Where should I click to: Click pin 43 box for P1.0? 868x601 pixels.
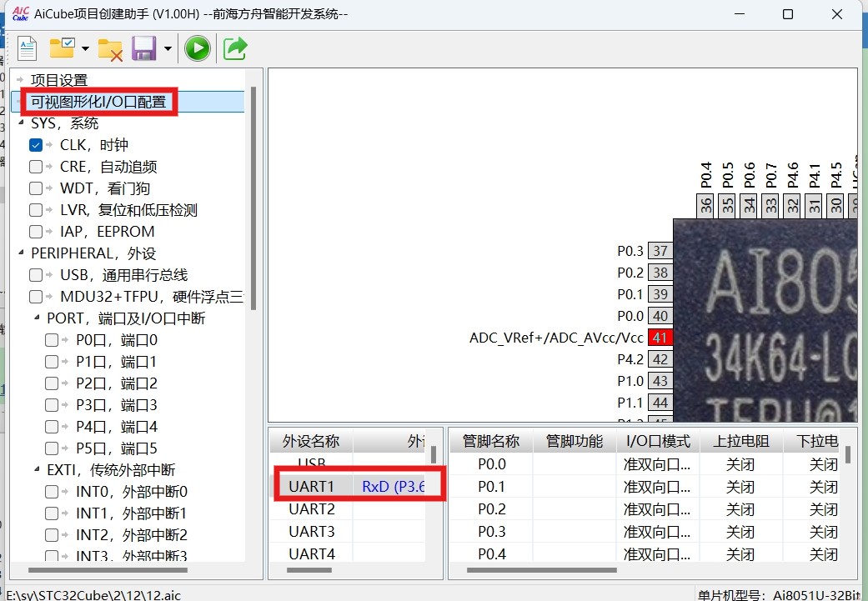point(660,381)
